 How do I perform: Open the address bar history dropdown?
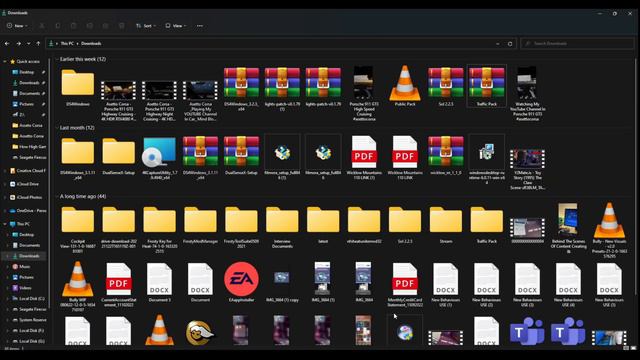click(x=498, y=44)
